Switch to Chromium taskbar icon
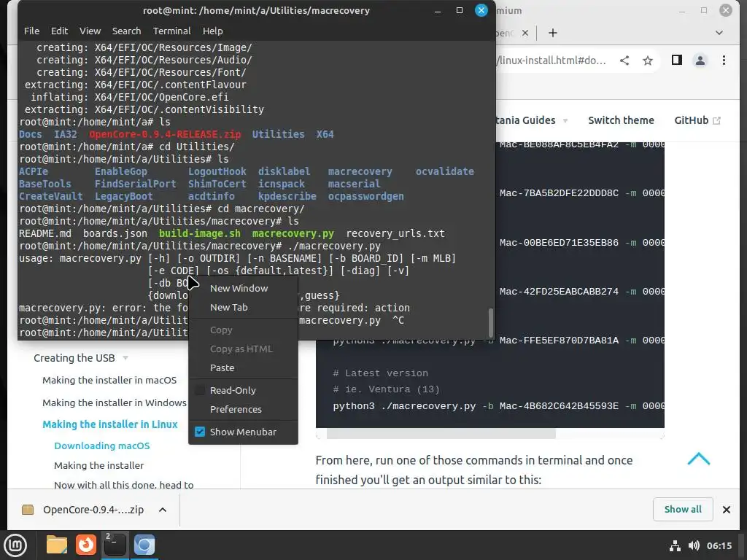Viewport: 747px width, 560px height. coord(144,545)
